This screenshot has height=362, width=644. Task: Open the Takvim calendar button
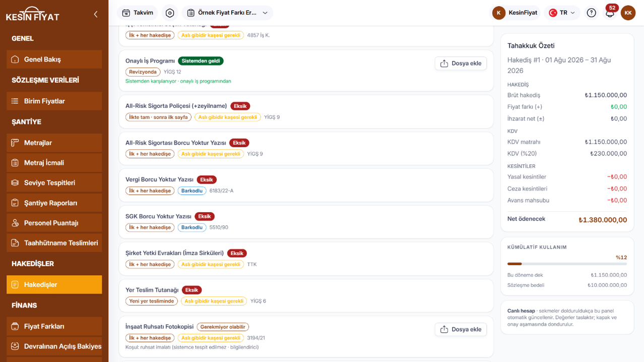(x=138, y=13)
